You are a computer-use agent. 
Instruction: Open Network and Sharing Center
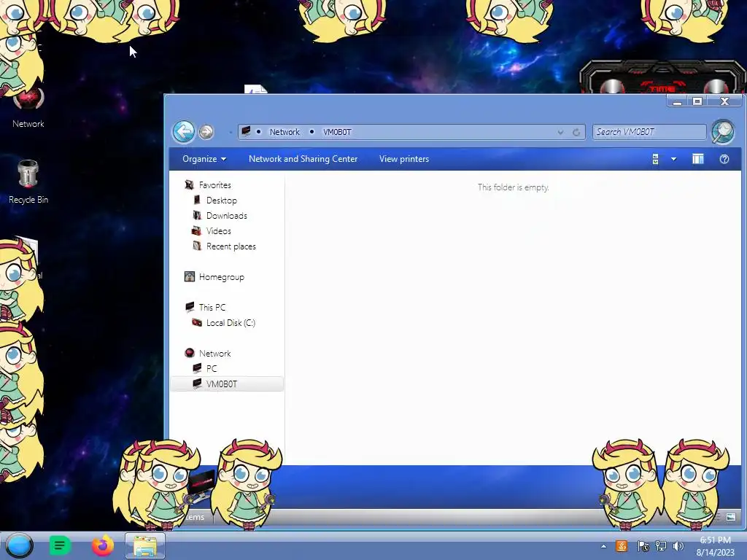coord(303,159)
